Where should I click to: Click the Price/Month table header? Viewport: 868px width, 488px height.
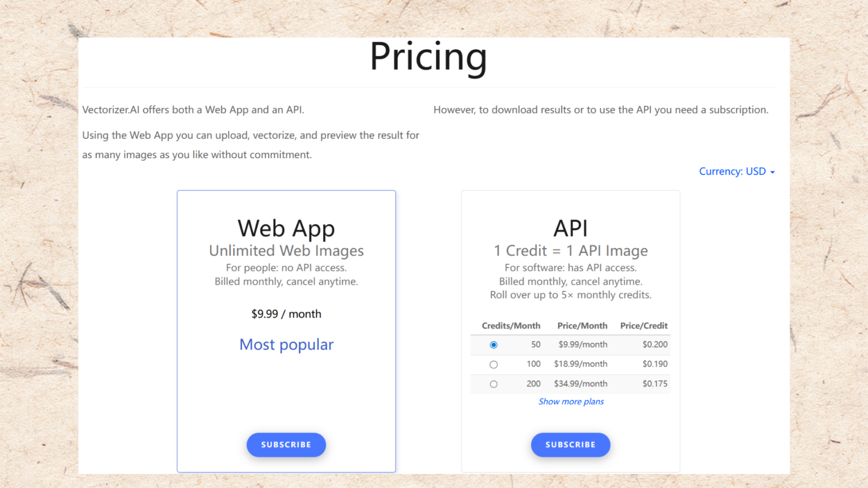click(582, 326)
